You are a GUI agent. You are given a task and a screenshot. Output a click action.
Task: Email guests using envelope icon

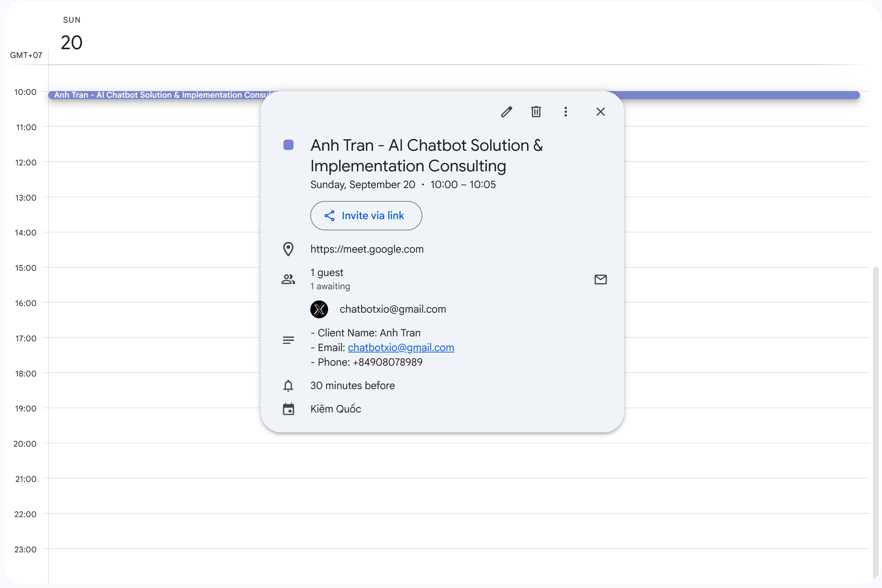coord(600,280)
